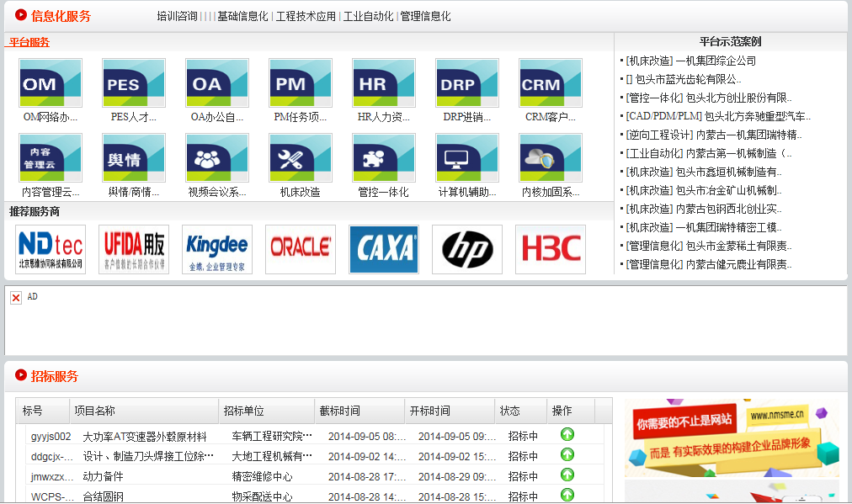This screenshot has height=504, width=852.
Task: Open the 内蒙古健元鹿业 case link
Action: (738, 264)
